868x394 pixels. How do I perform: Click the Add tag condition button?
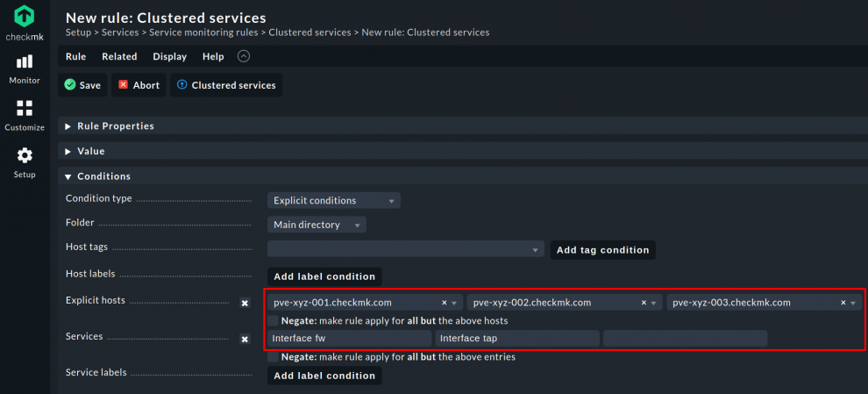click(602, 250)
